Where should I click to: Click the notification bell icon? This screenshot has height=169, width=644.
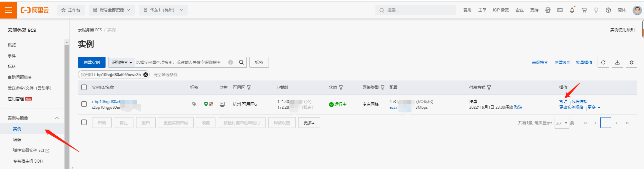pyautogui.click(x=572, y=10)
